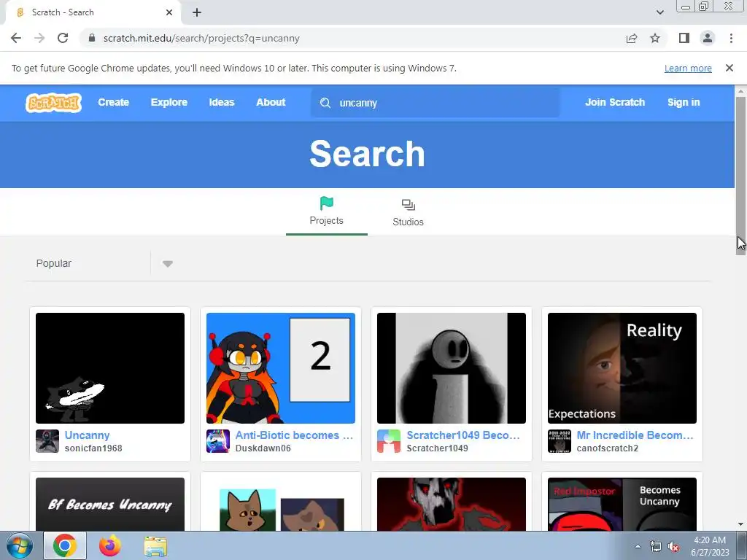Open a new browser tab
The image size is (747, 560).
point(197,12)
